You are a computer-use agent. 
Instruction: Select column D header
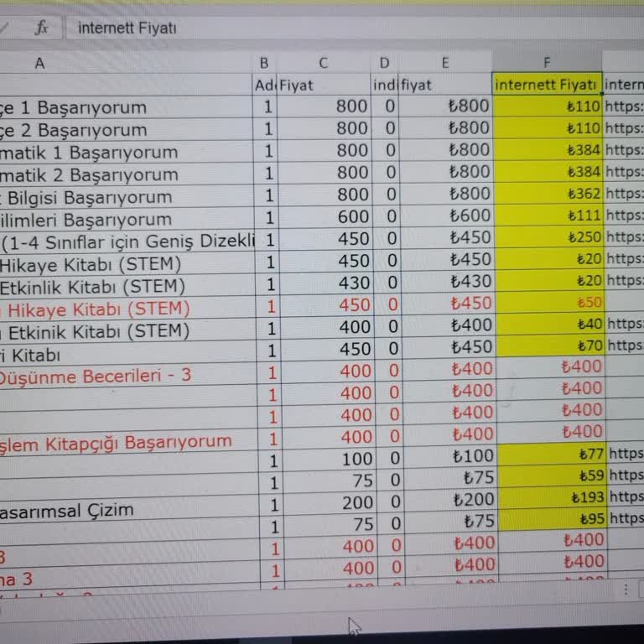pos(384,63)
